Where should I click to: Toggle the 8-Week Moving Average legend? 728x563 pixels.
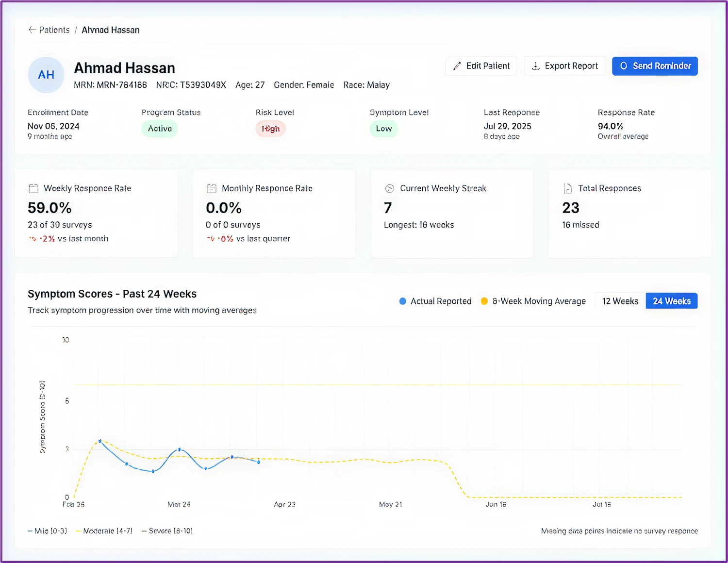[x=539, y=301]
